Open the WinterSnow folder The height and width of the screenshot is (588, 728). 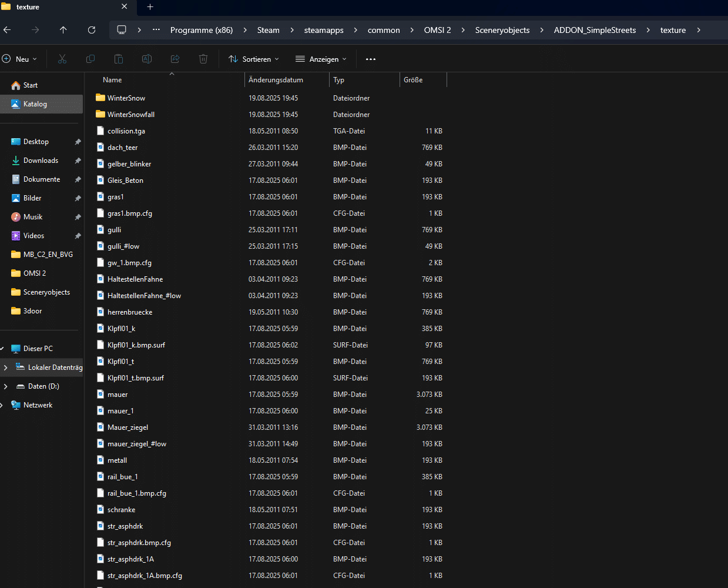(126, 98)
